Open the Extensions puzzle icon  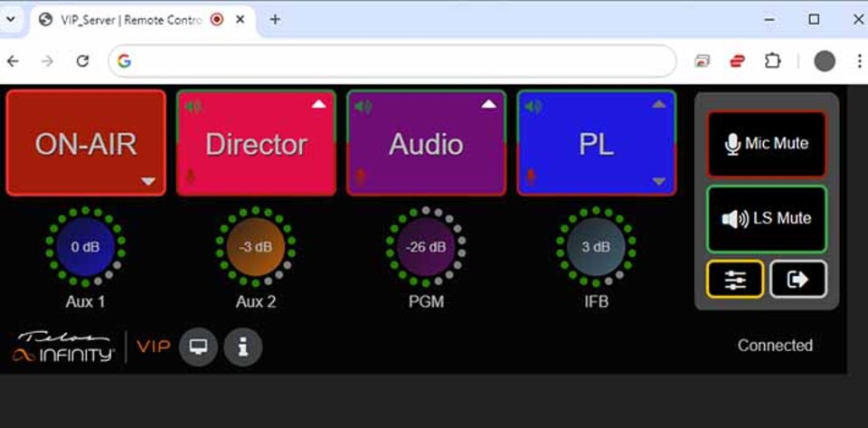point(773,61)
